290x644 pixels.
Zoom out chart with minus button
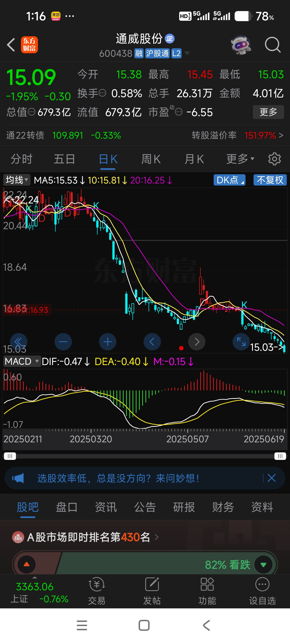pyautogui.click(x=63, y=342)
